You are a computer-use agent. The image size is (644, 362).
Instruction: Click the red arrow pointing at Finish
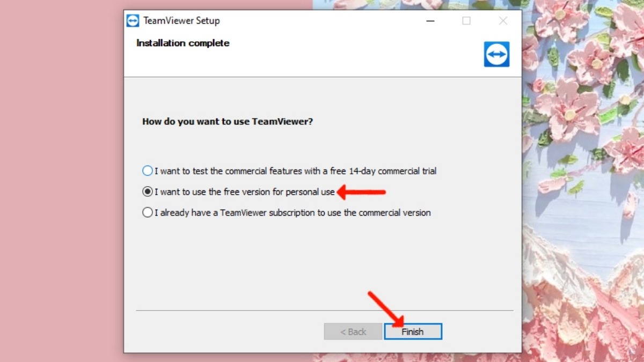385,309
